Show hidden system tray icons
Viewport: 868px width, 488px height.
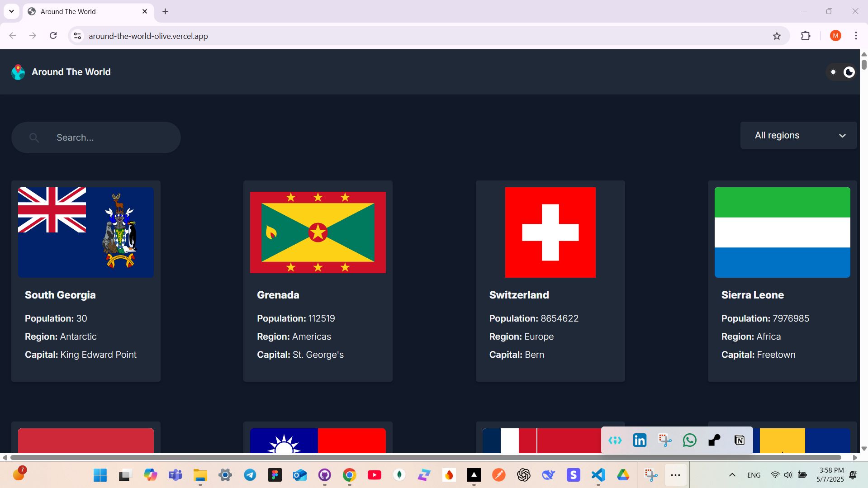[x=732, y=475]
